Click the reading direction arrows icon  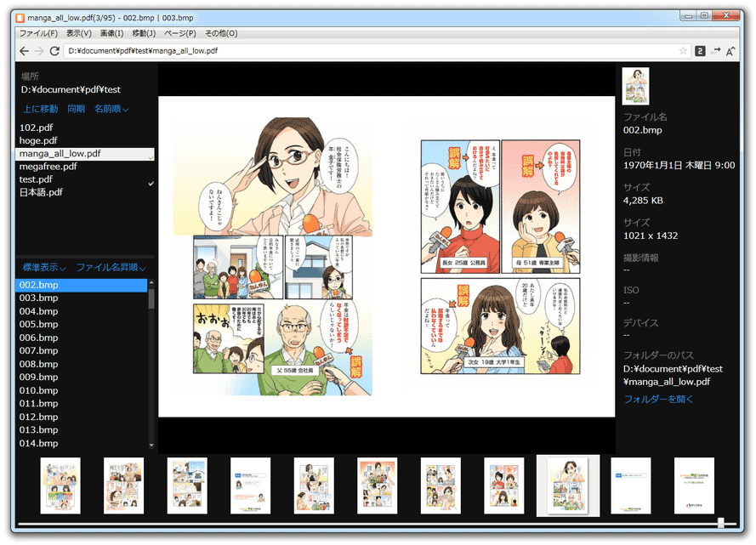click(715, 51)
